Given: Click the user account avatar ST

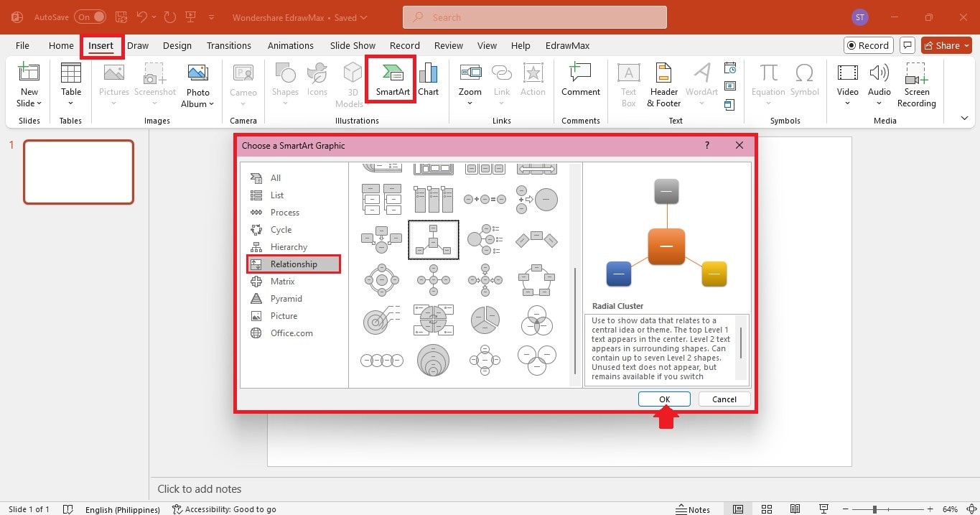Looking at the screenshot, I should tap(859, 17).
